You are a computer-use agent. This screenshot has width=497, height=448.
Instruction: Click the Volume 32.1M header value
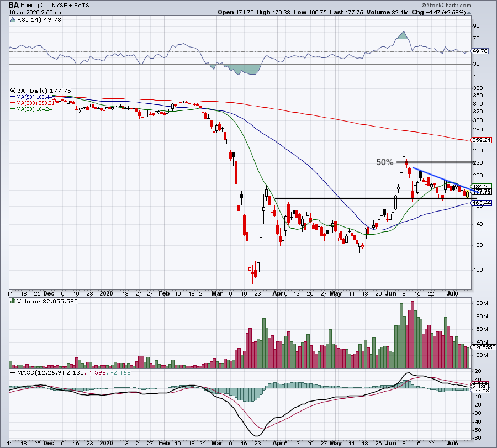(x=387, y=12)
